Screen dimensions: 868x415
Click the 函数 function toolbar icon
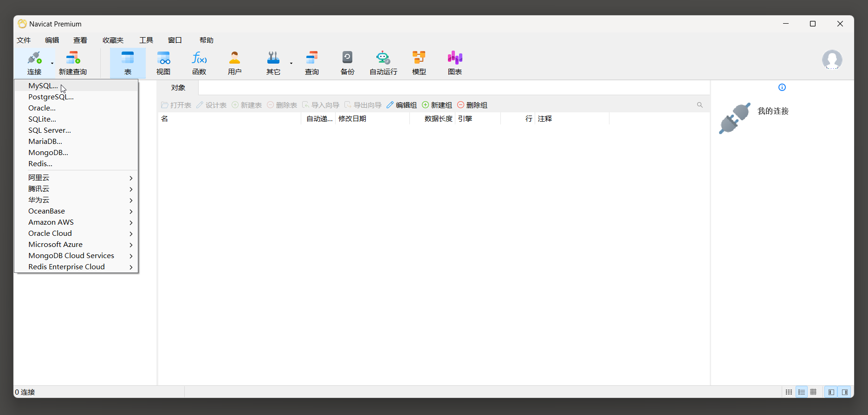[x=199, y=63]
